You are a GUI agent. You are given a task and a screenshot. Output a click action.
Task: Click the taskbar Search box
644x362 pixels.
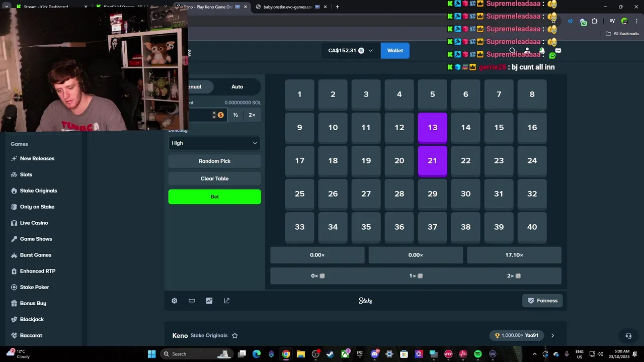196,354
